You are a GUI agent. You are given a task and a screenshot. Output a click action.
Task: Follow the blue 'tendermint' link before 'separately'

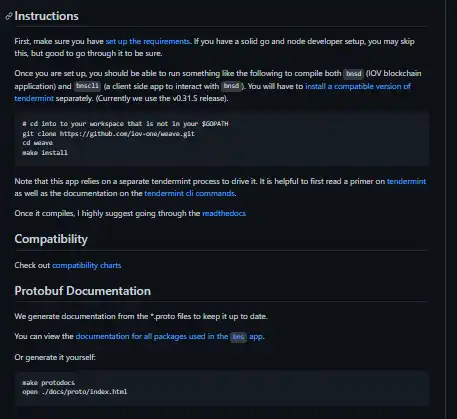tap(34, 99)
